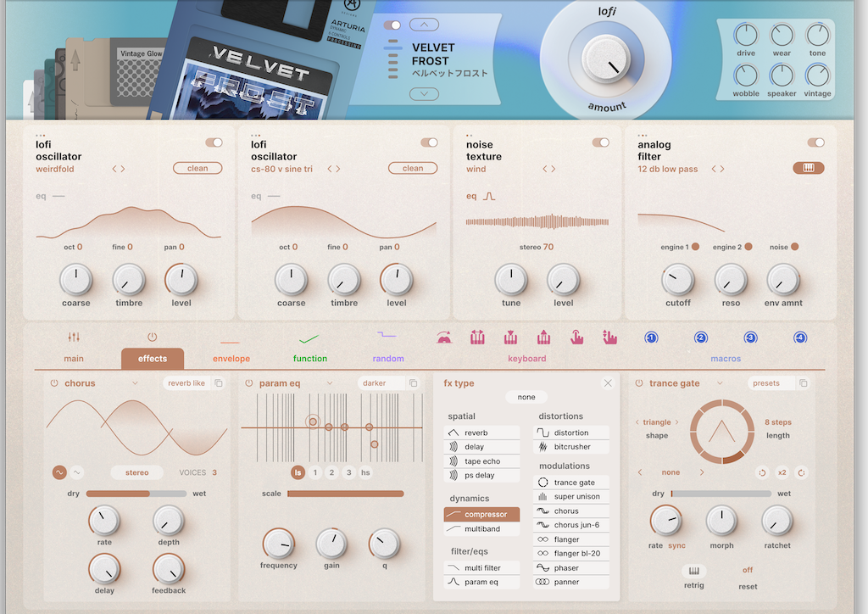Click clean button on weirdfold oscillator
Screen dimensions: 868x614
198,168
